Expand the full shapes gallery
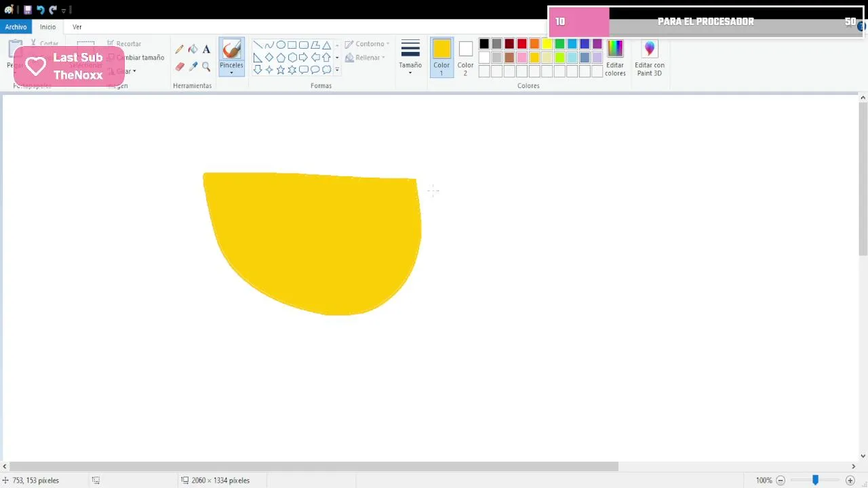The image size is (868, 488). [x=337, y=70]
